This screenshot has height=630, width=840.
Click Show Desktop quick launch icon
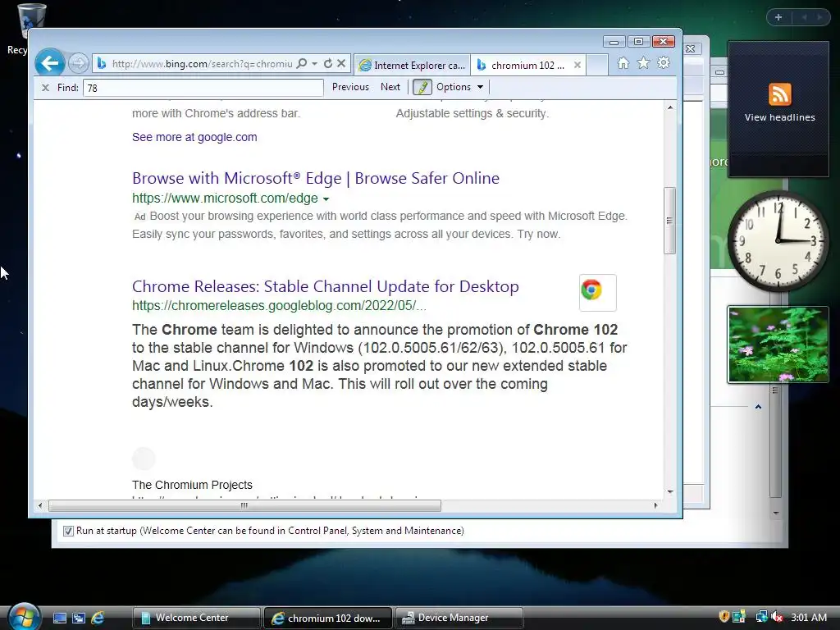coord(59,618)
